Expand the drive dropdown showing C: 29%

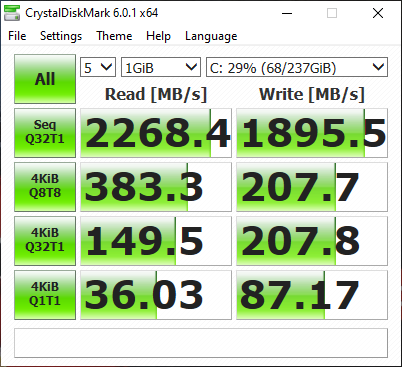297,67
